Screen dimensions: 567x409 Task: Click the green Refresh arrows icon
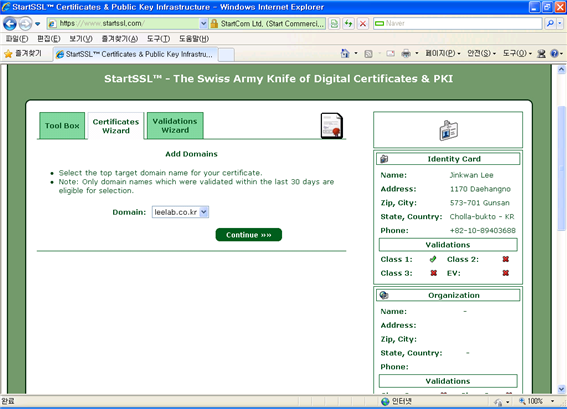click(349, 24)
